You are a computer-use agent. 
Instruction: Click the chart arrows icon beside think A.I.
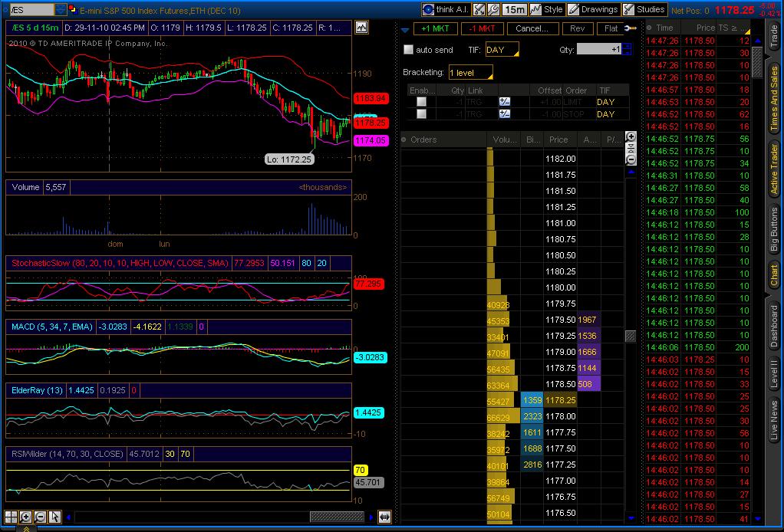[x=479, y=9]
